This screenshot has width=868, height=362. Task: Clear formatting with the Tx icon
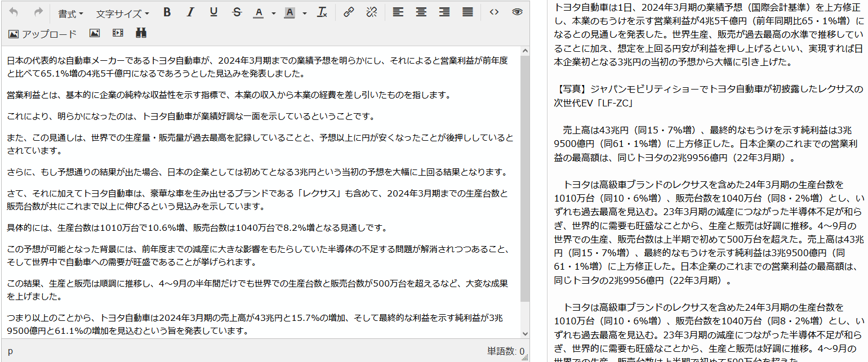[x=322, y=12]
